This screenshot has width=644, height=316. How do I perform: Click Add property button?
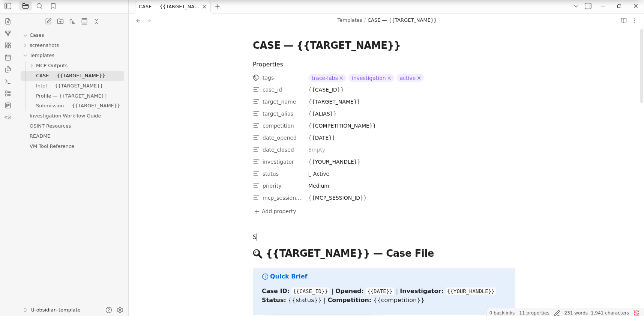(x=275, y=212)
